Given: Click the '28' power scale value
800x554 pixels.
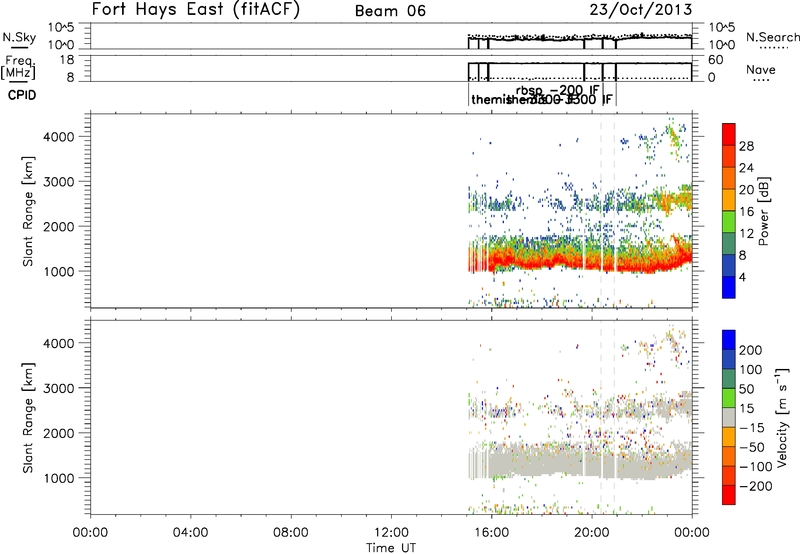Looking at the screenshot, I should coord(746,146).
